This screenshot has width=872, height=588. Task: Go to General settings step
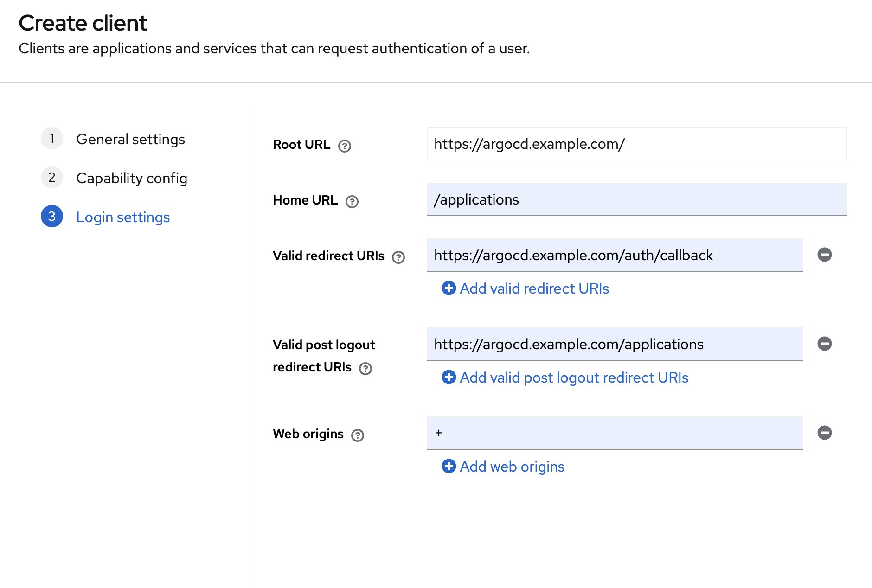click(x=130, y=139)
